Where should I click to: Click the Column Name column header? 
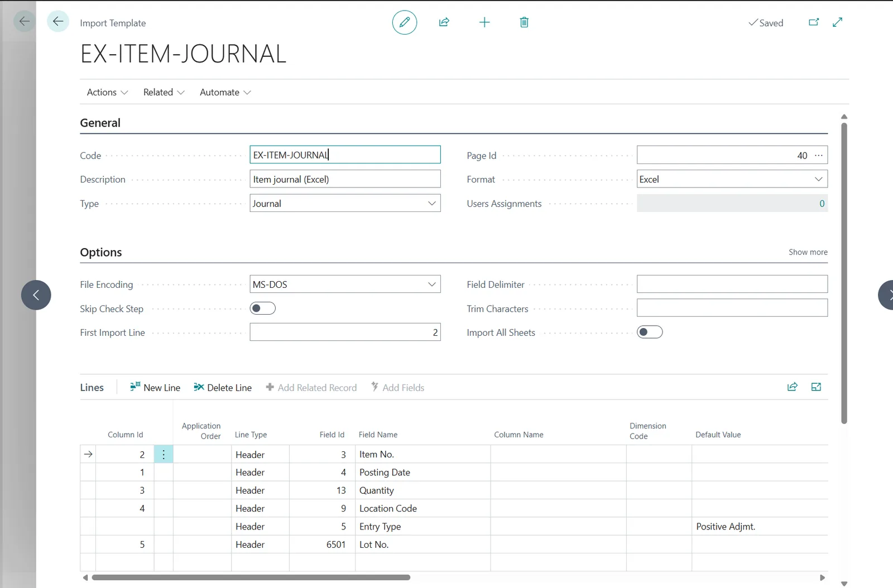[518, 435]
